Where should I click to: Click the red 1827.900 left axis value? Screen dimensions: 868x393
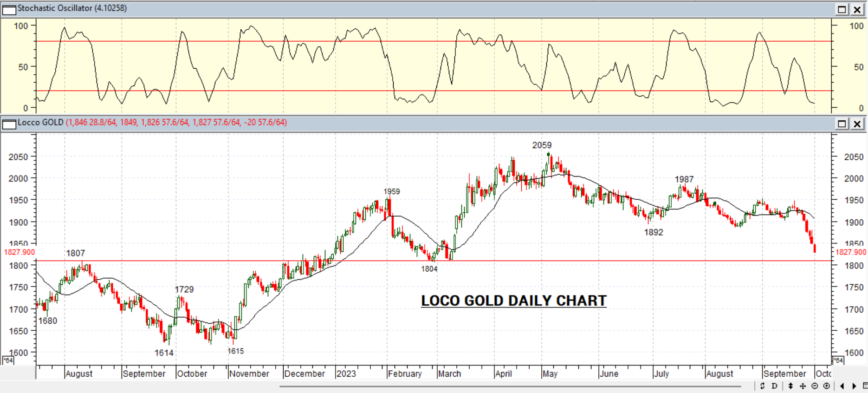pyautogui.click(x=19, y=252)
